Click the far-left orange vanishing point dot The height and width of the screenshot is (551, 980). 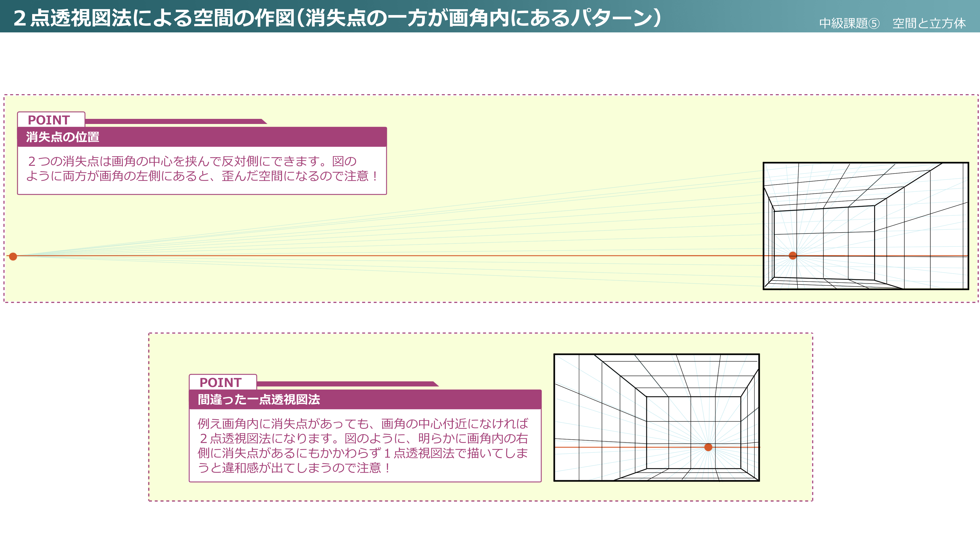(13, 256)
